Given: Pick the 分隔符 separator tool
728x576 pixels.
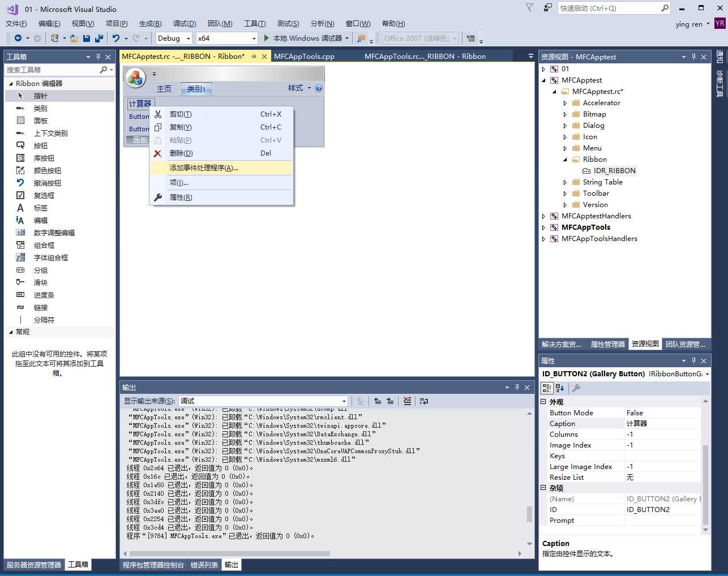Looking at the screenshot, I should tap(59, 320).
